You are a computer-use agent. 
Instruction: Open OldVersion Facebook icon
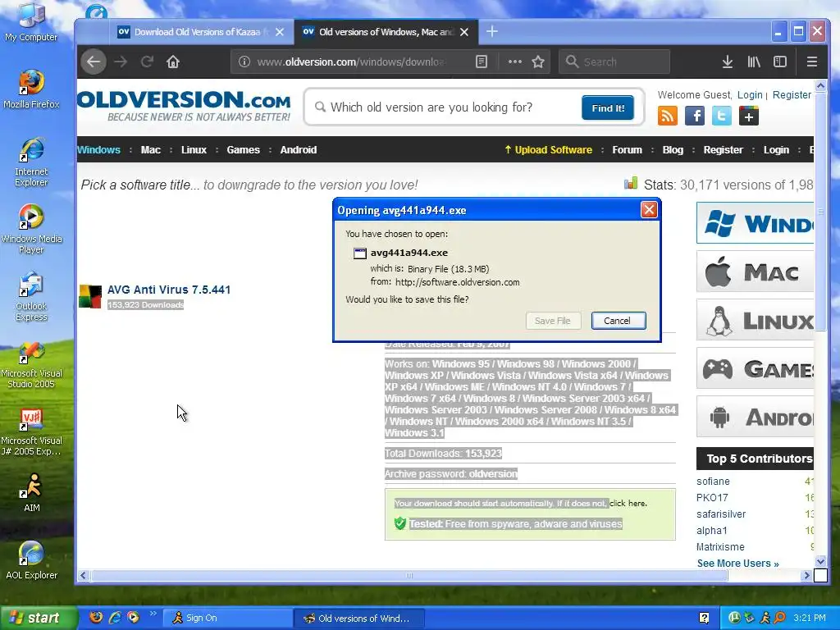tap(695, 116)
